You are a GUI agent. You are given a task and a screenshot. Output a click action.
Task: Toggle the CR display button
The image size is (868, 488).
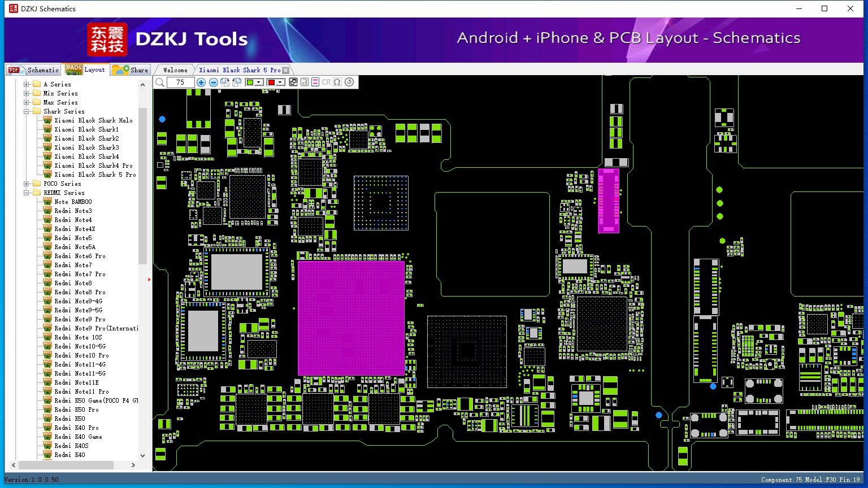326,82
